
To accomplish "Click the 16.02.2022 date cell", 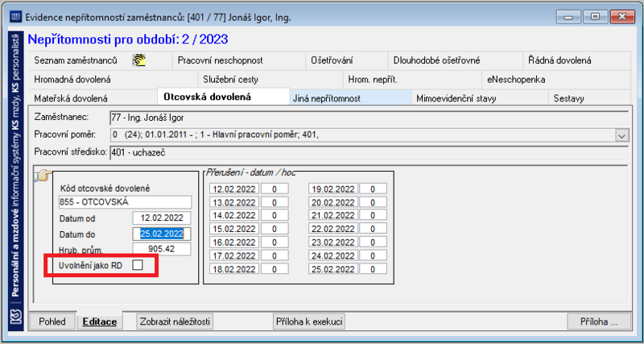I will (x=234, y=242).
